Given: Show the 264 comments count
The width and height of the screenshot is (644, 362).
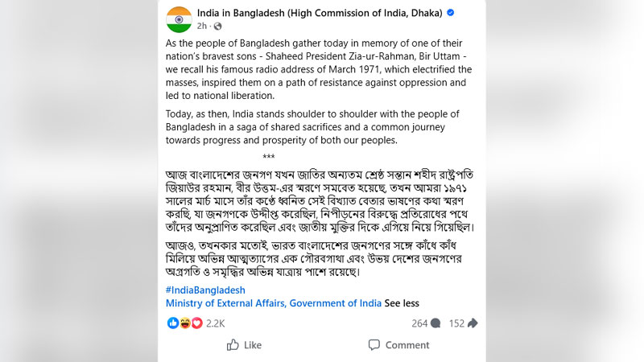Looking at the screenshot, I should pyautogui.click(x=419, y=323).
